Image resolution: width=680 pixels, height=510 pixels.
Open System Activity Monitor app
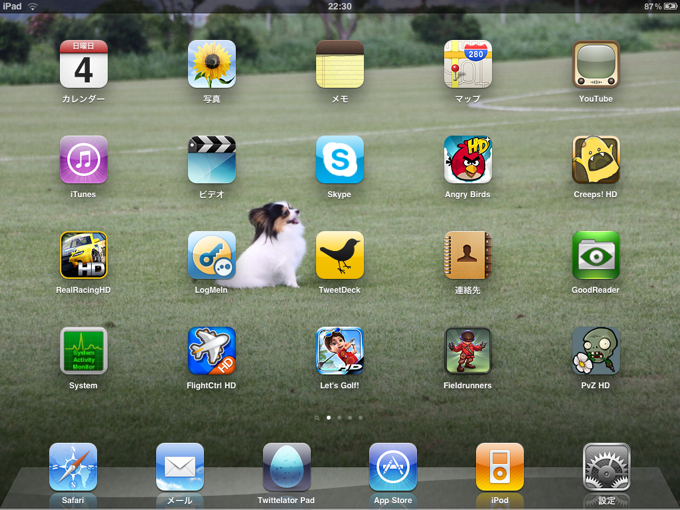(84, 350)
